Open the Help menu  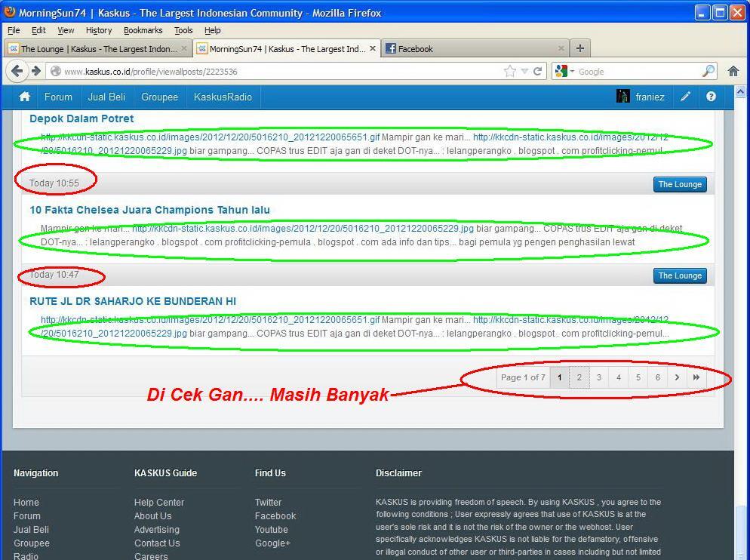click(x=212, y=30)
